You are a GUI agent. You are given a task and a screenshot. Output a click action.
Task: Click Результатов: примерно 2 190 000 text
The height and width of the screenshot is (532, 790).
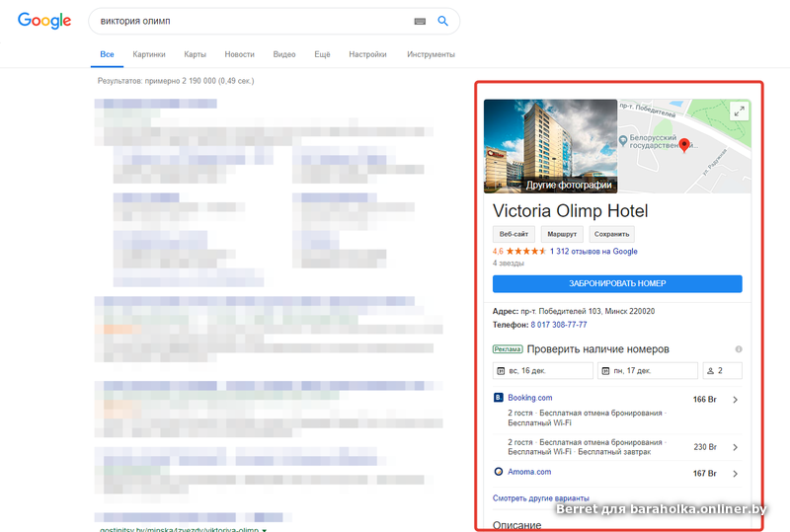(x=176, y=81)
